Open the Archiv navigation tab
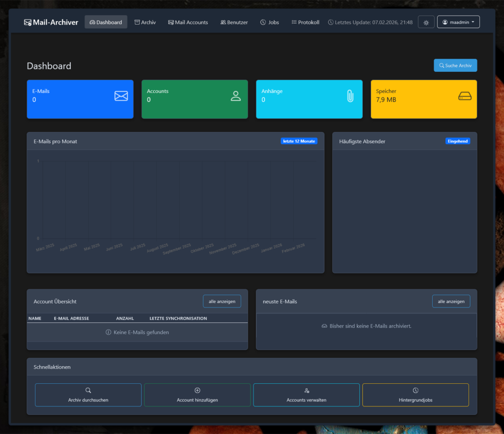This screenshot has height=434, width=504. pos(145,22)
